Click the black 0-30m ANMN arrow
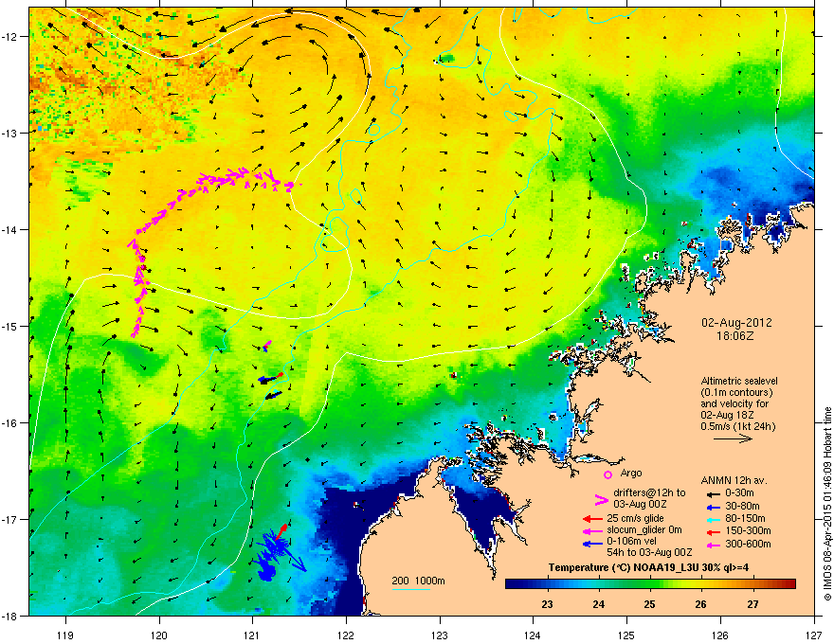Screen dimensions: 834x644 712,494
